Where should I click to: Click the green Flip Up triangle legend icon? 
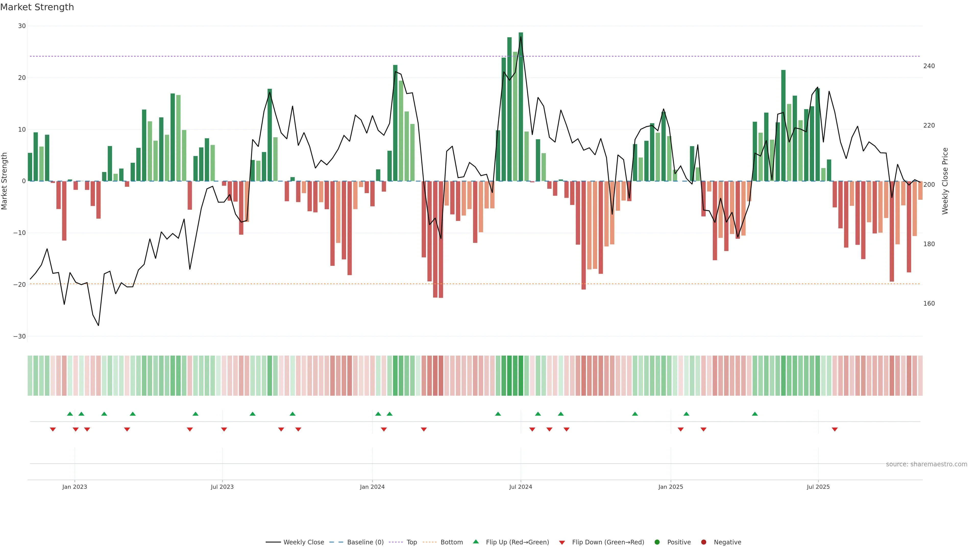(x=475, y=542)
